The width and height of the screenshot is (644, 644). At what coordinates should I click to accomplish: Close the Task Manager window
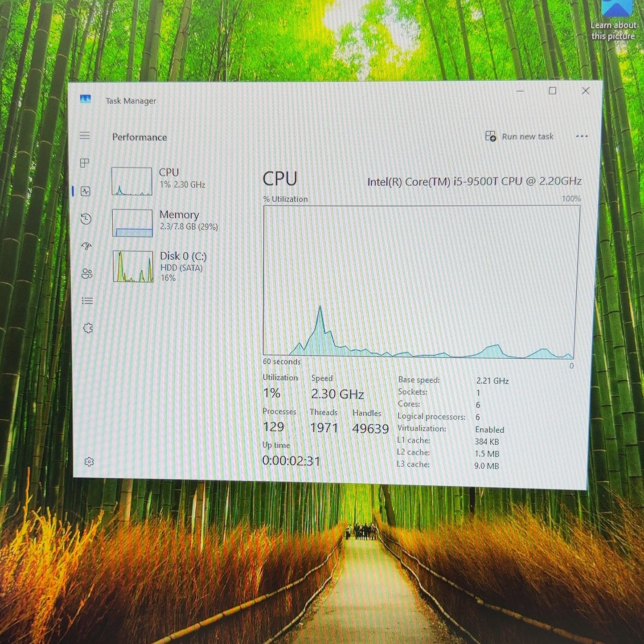pos(586,91)
